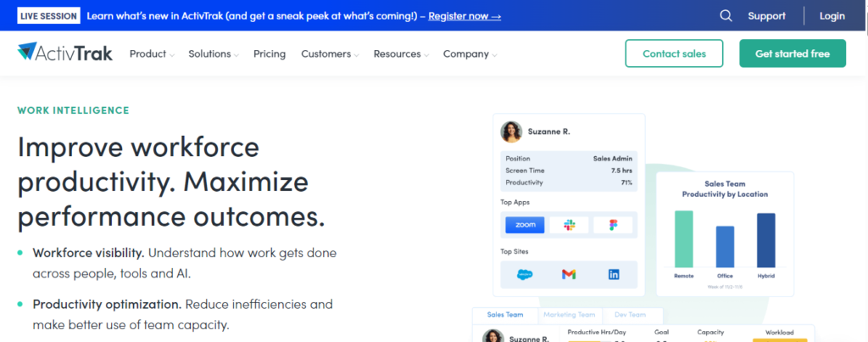Open the Salesforce site icon
868x342 pixels.
click(525, 274)
